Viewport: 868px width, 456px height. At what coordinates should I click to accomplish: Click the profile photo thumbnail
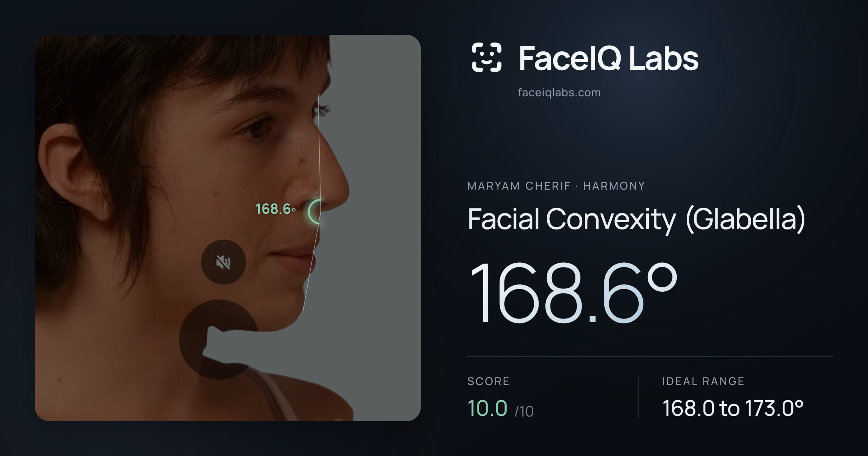(228, 228)
